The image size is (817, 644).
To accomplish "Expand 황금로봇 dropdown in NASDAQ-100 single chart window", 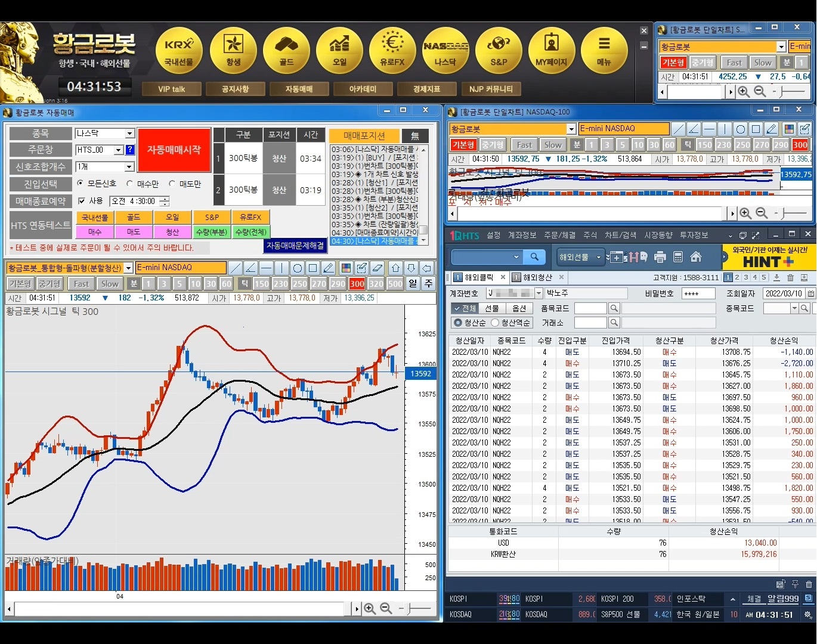I will coord(571,129).
